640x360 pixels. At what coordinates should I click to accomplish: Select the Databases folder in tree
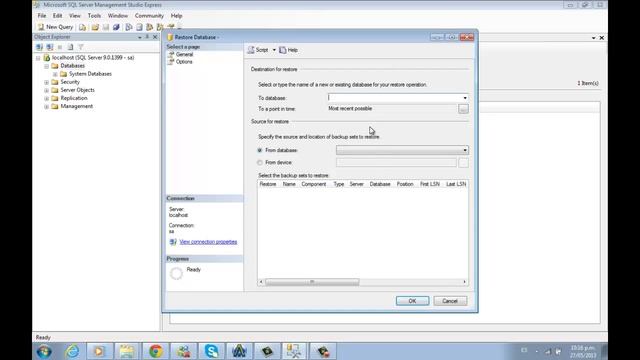pos(72,66)
